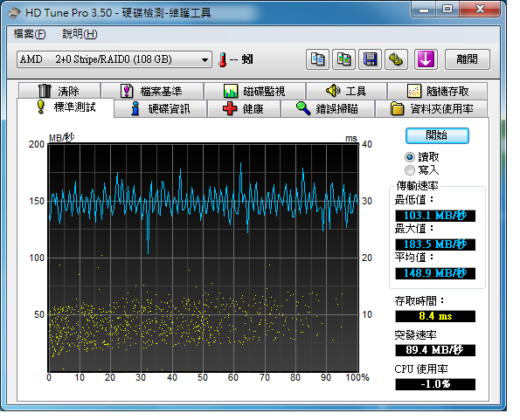The width and height of the screenshot is (520, 420).
Task: Open the 磁碟監視 disk monitor tab
Action: pos(254,91)
